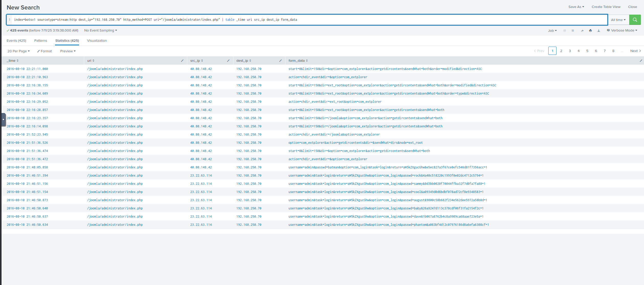Click form_data with order=type&direction=ASC

(x=389, y=94)
